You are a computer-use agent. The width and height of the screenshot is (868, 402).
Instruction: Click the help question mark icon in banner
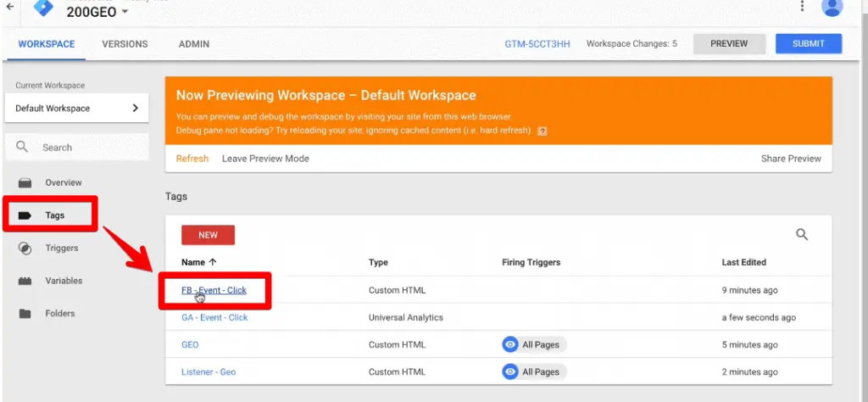pos(542,131)
